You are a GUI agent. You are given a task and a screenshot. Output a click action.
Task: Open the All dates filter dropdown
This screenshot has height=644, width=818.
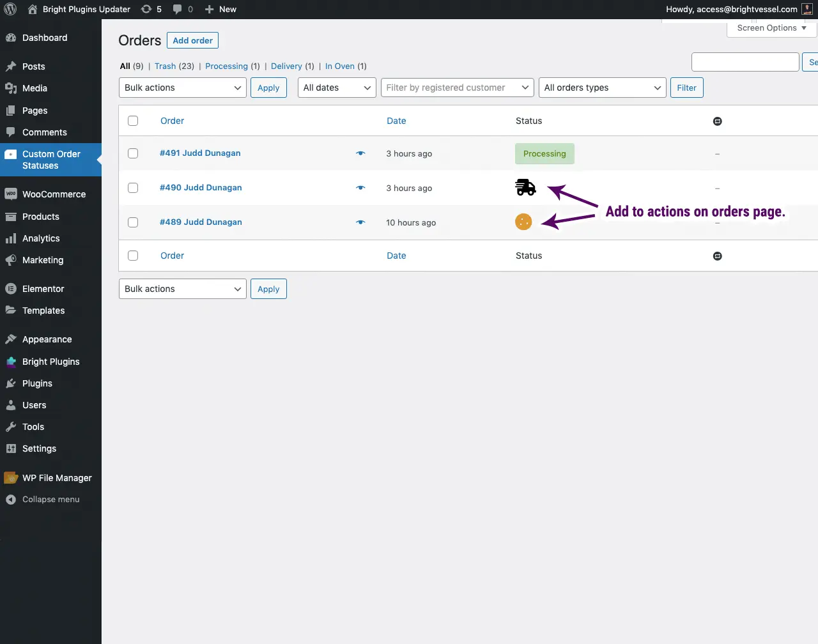click(x=337, y=88)
